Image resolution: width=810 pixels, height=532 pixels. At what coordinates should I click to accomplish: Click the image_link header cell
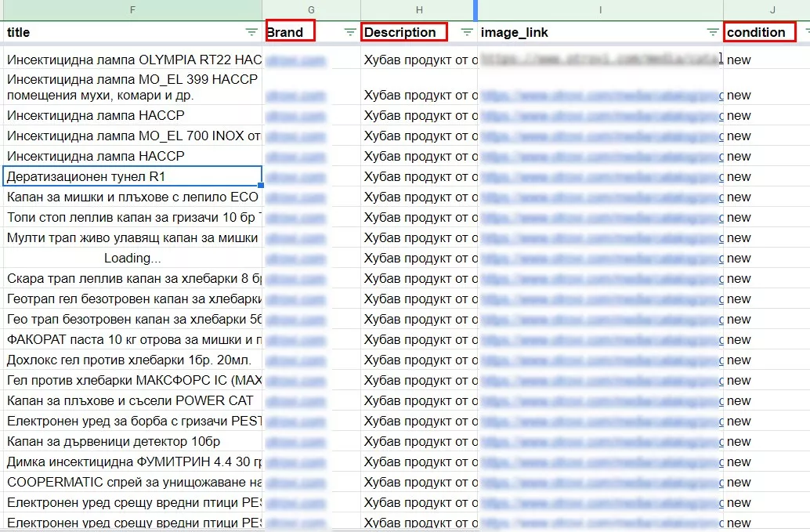point(600,32)
